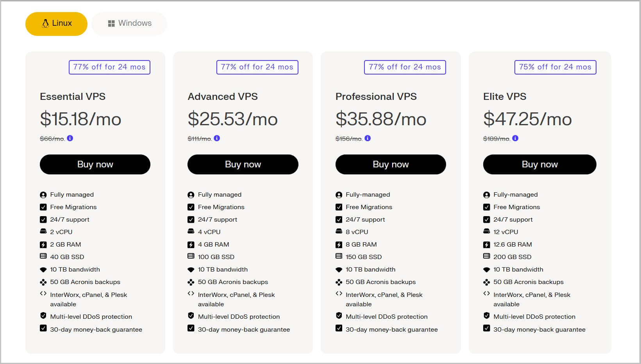Screen dimensions: 641x364
Task: Click the Elite VPS 75% off badge
Action: tap(555, 67)
